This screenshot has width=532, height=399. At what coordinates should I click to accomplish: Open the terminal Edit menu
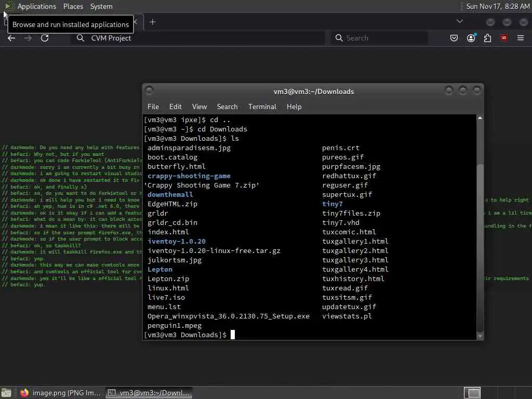coord(176,107)
